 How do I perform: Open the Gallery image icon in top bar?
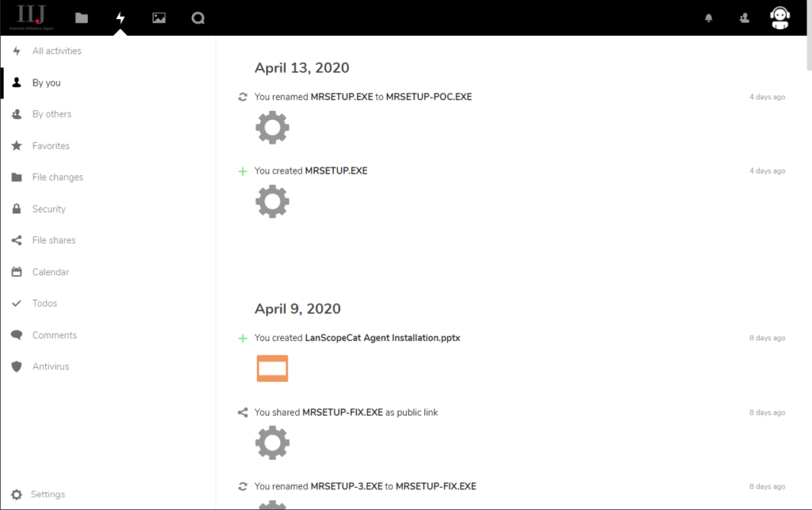click(x=159, y=17)
